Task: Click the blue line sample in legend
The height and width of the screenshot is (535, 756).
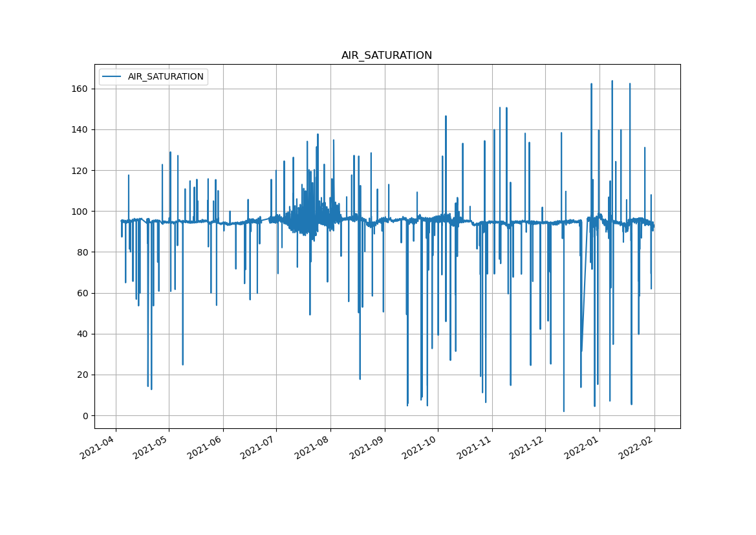Action: point(113,77)
